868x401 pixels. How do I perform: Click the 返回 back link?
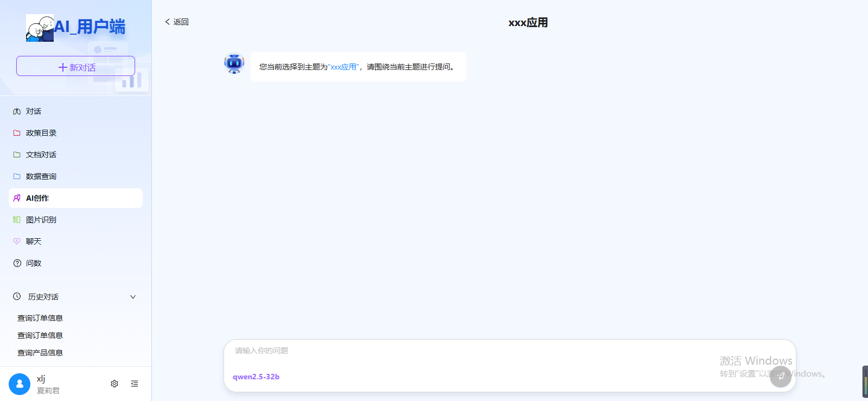pos(177,22)
